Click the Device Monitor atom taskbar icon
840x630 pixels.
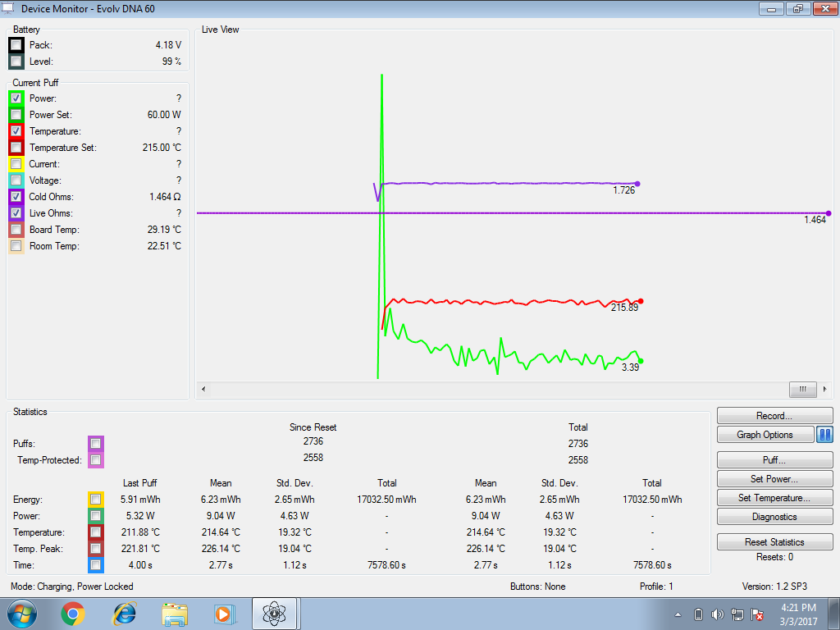274,613
